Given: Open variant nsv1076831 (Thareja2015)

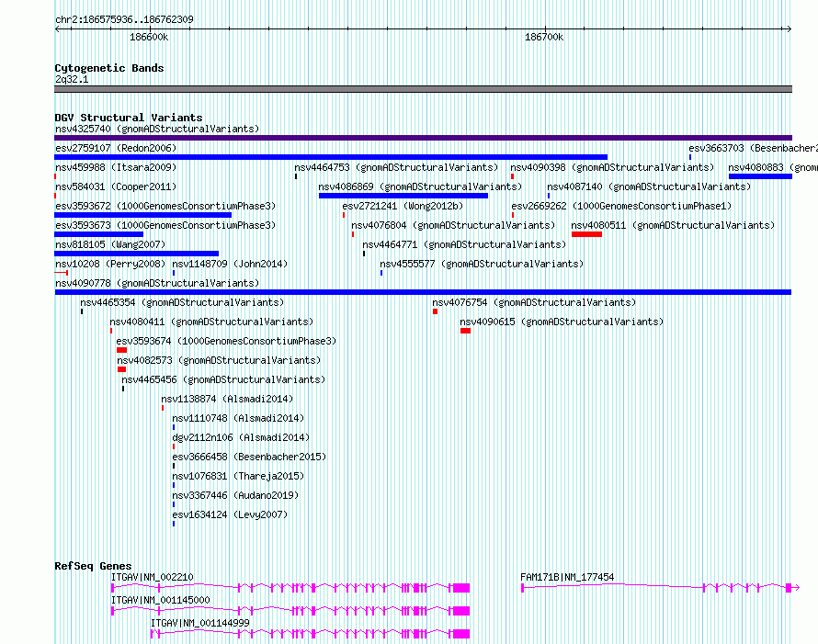Looking at the screenshot, I should click(238, 476).
